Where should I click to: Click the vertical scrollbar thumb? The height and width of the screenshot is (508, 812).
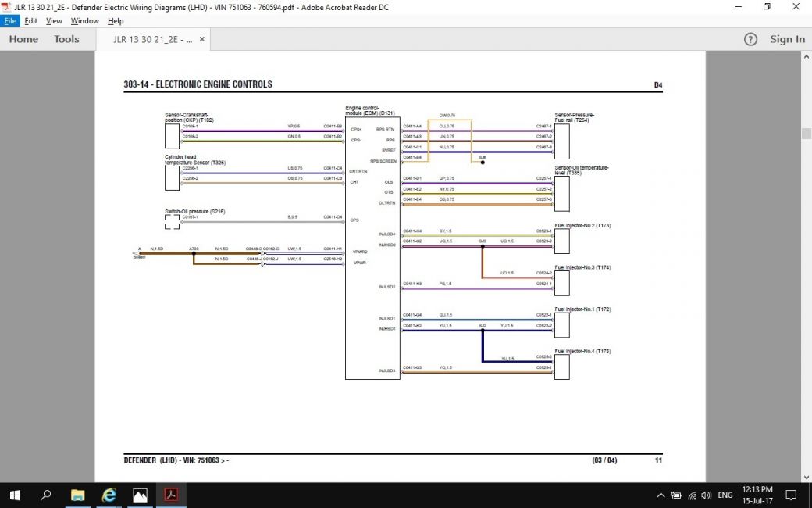[x=807, y=133]
